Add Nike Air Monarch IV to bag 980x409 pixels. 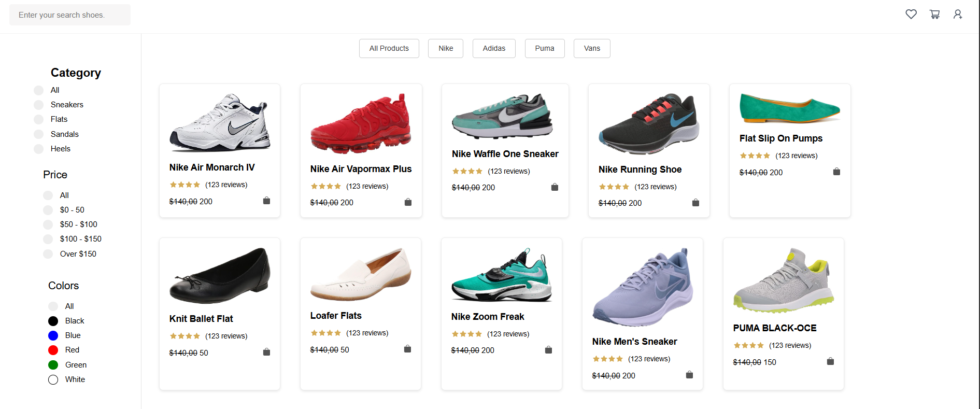coord(266,201)
